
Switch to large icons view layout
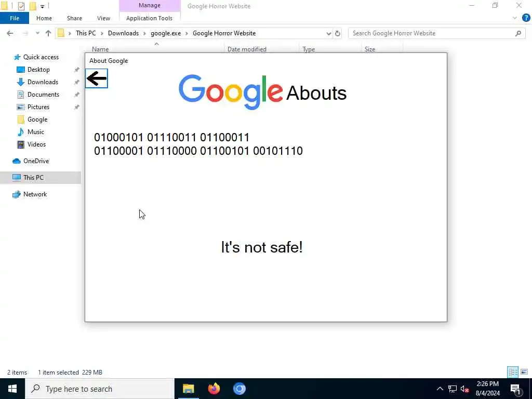524,372
